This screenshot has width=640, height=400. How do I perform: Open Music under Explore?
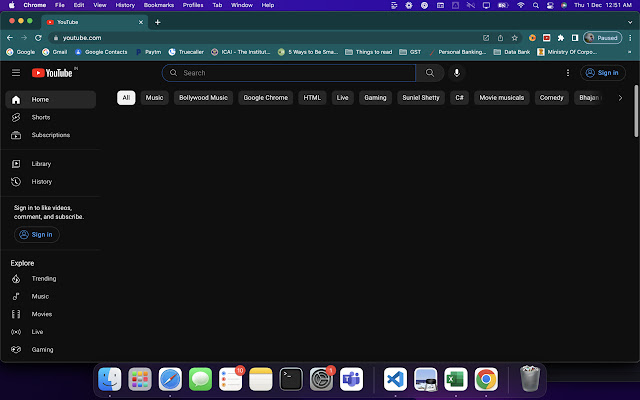(x=51, y=296)
